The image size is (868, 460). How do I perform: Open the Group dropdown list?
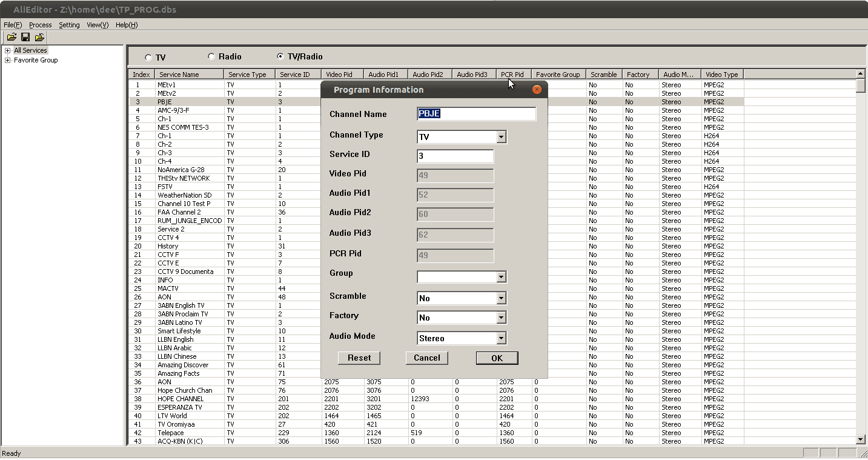501,277
